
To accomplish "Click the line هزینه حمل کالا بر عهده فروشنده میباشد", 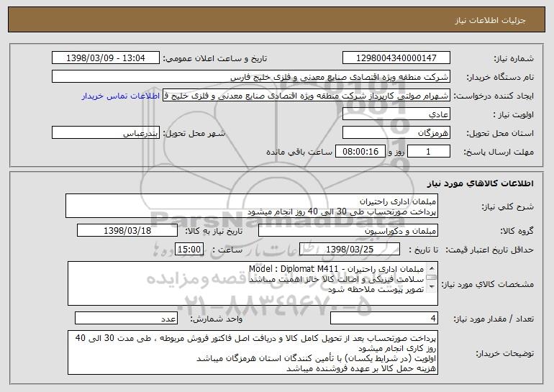I will [x=361, y=368].
